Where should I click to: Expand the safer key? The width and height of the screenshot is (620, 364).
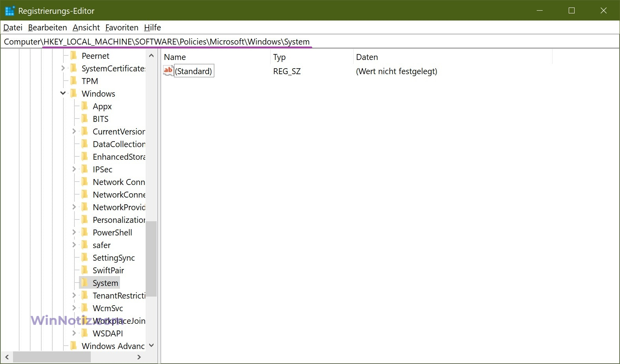click(x=74, y=245)
